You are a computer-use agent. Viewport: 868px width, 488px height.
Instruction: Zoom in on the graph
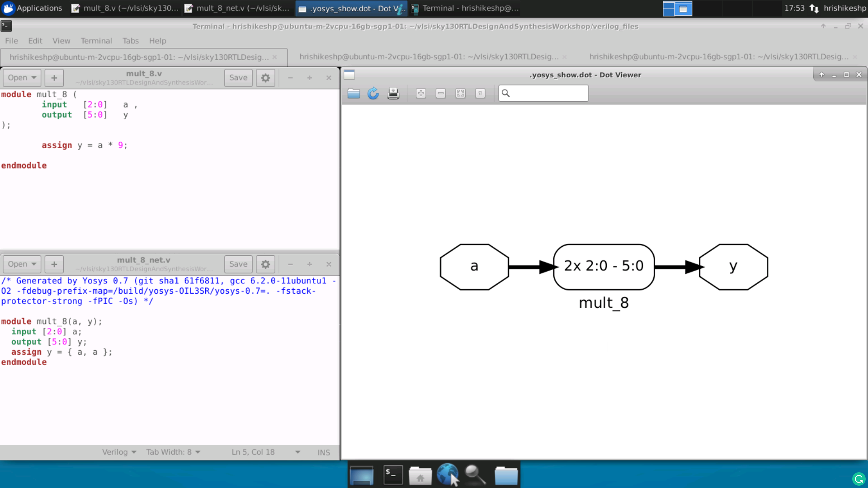tap(421, 94)
